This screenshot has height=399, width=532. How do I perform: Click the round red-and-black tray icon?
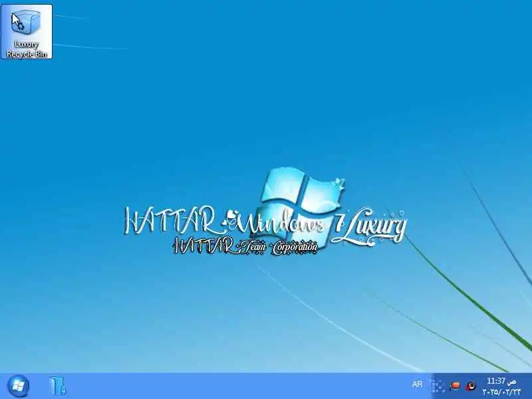click(x=471, y=386)
